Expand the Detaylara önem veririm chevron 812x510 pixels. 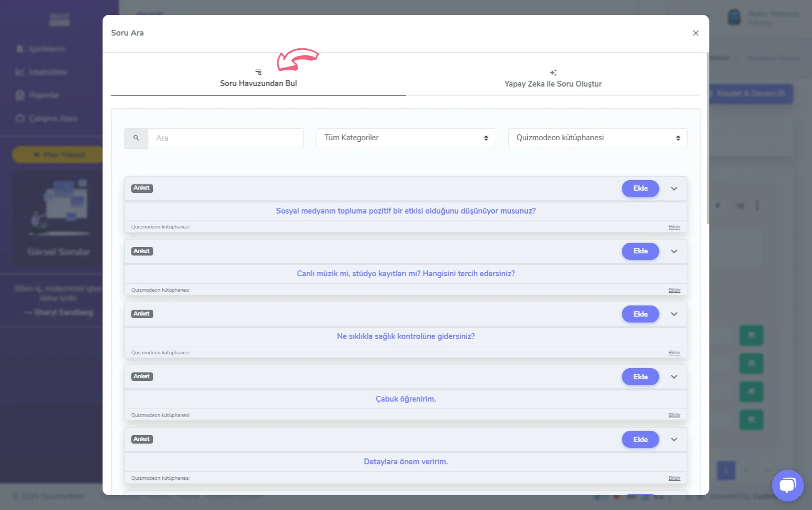(x=674, y=439)
